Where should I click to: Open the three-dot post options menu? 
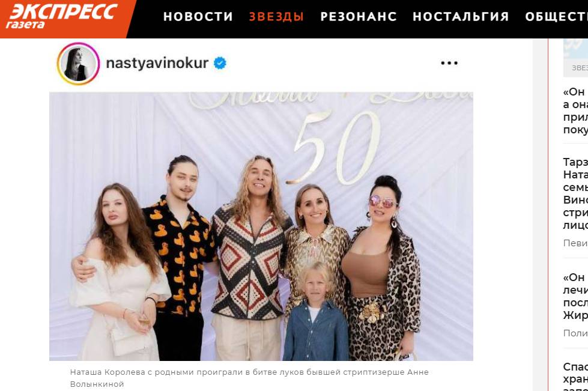(x=449, y=63)
